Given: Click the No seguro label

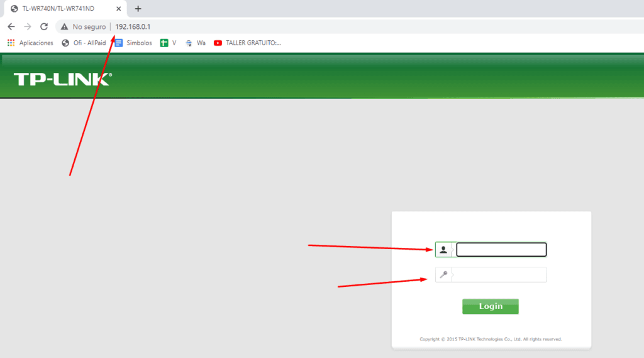Looking at the screenshot, I should click(89, 26).
